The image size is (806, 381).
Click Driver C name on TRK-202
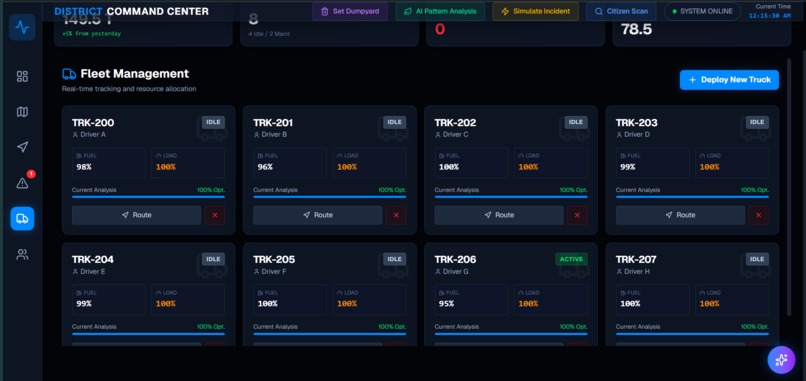pos(455,135)
